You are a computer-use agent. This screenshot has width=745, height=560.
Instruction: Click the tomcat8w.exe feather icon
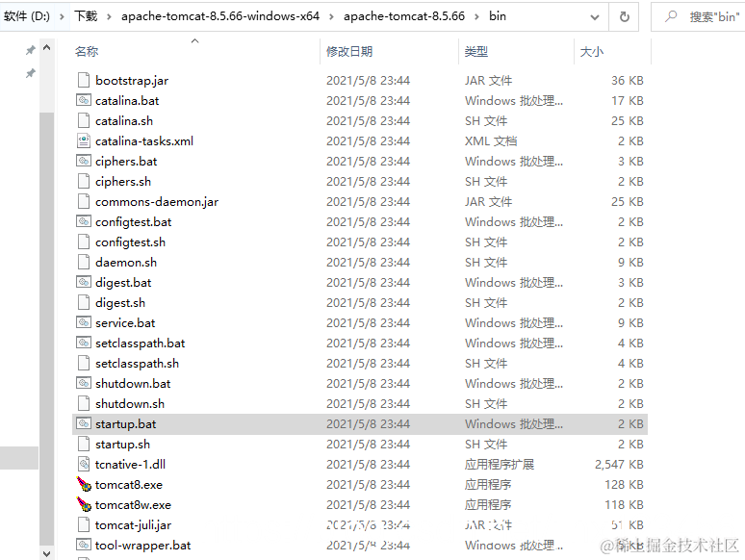[84, 504]
